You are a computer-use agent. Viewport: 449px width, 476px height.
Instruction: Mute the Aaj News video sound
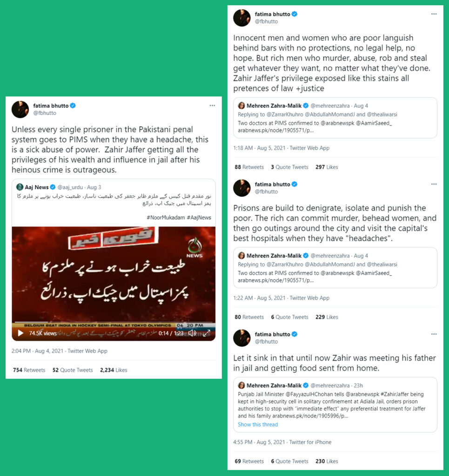coord(192,333)
